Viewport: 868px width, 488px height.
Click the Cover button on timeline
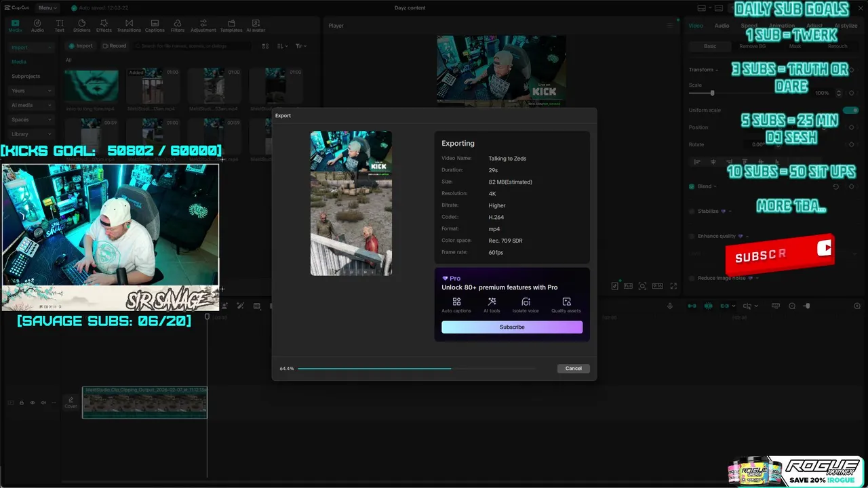pyautogui.click(x=71, y=403)
